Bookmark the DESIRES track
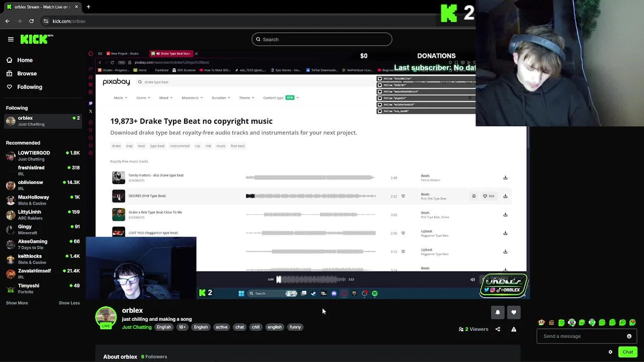Image resolution: width=644 pixels, height=362 pixels. [473, 196]
